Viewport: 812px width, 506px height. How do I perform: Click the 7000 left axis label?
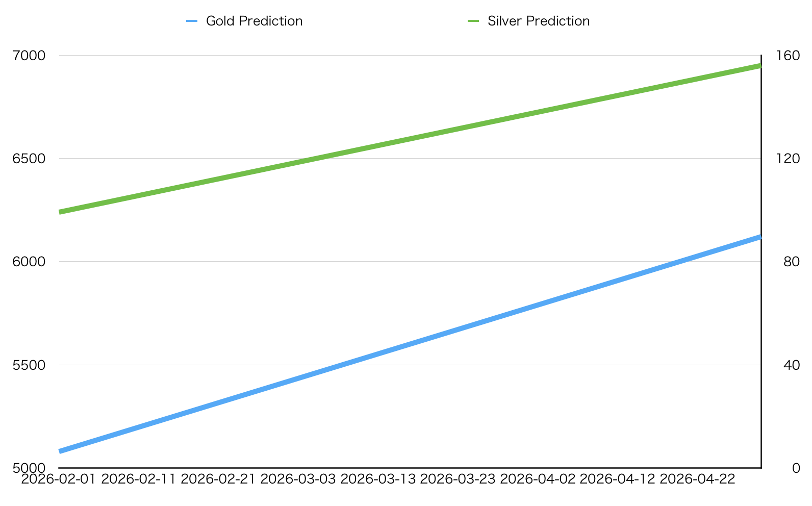tap(29, 55)
